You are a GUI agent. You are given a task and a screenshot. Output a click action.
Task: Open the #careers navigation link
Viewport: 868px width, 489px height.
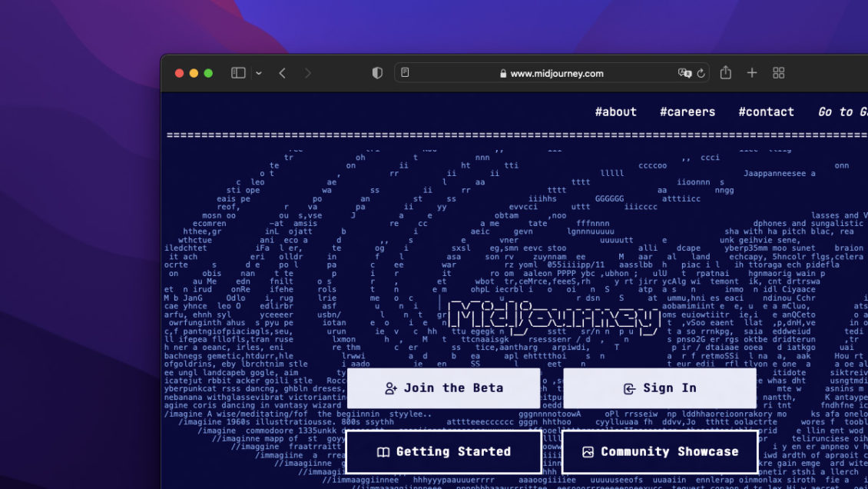tap(687, 112)
